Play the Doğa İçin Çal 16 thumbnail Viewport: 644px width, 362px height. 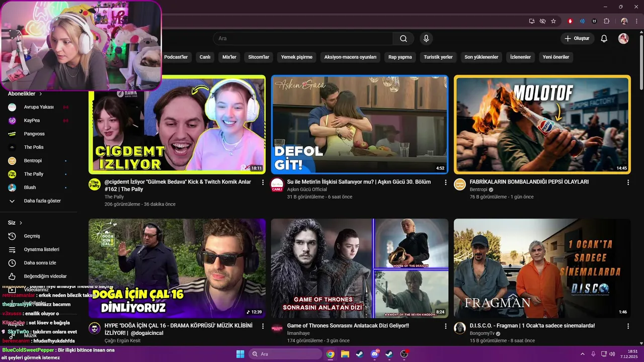tap(177, 268)
